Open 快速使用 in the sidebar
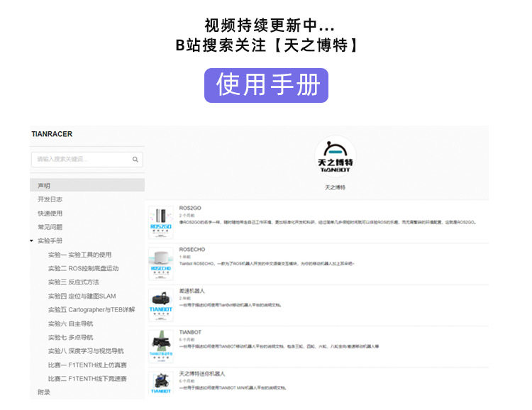 pyautogui.click(x=50, y=213)
